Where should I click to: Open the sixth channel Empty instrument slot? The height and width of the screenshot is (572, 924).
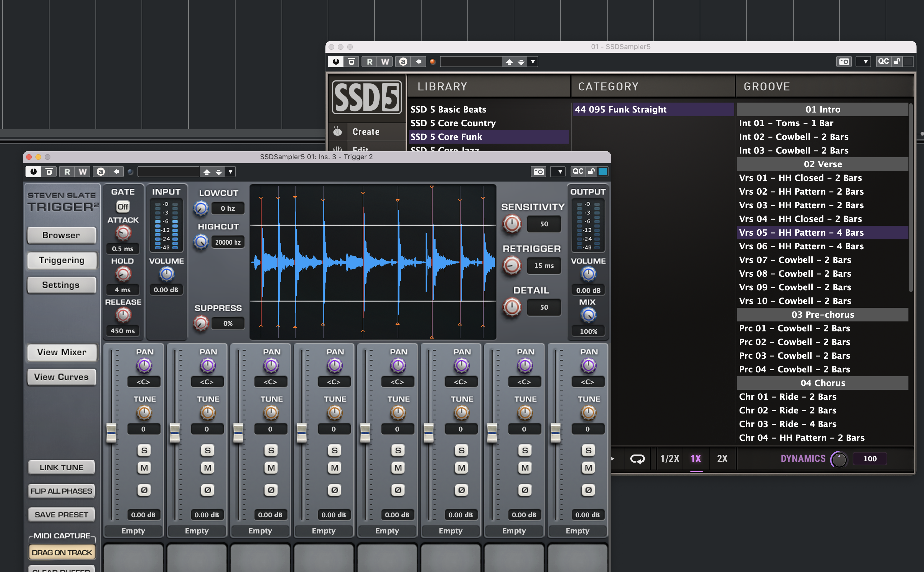pos(450,531)
